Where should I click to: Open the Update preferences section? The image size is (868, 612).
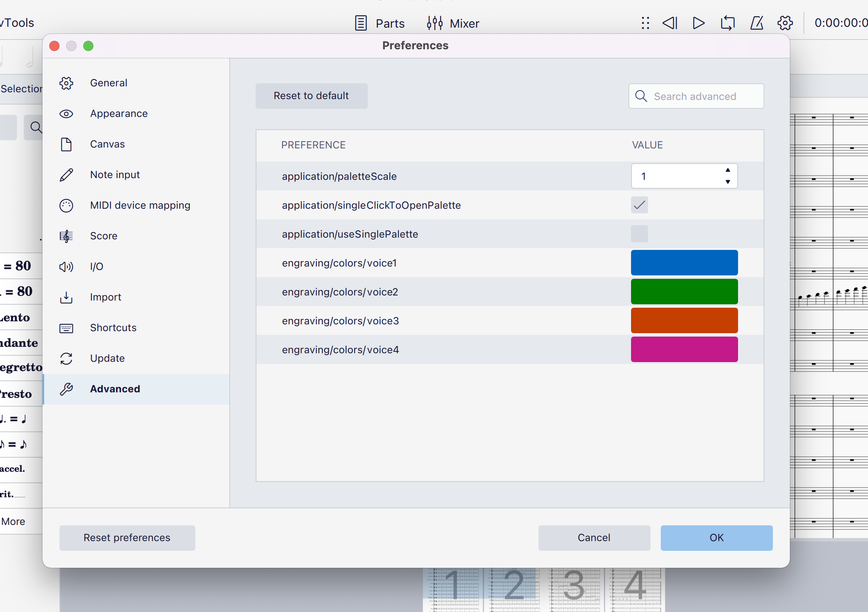(107, 358)
